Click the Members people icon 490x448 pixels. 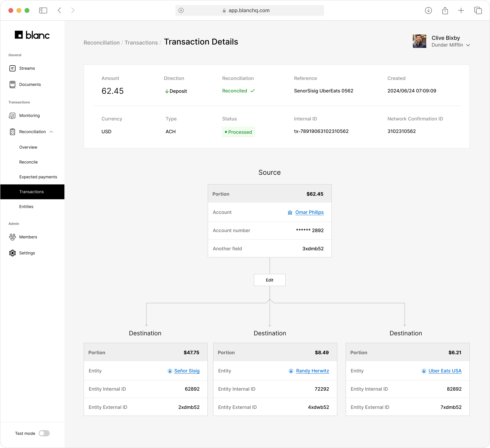click(12, 237)
